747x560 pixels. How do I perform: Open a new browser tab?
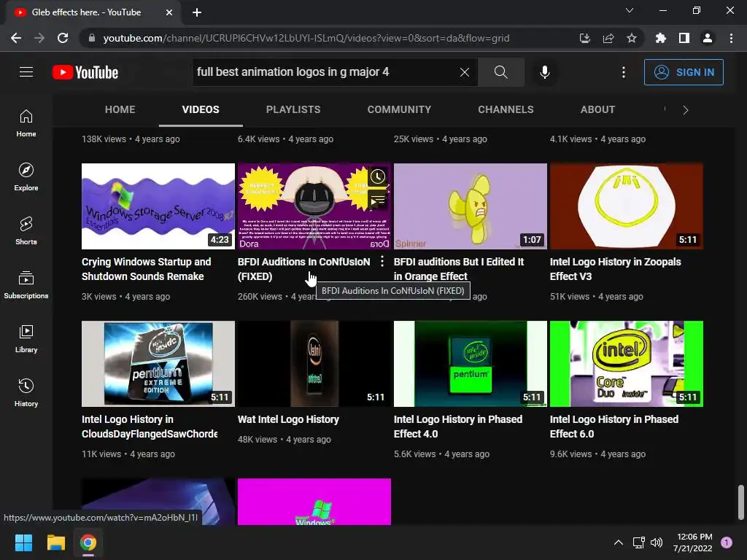[x=197, y=12]
